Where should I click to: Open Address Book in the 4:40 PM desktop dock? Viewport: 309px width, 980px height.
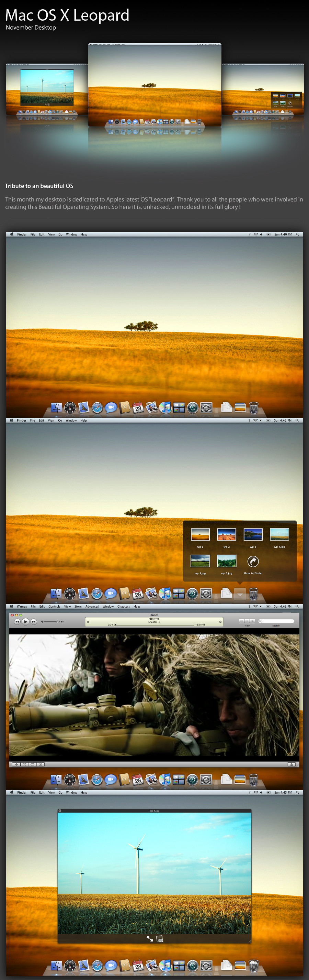point(125,407)
